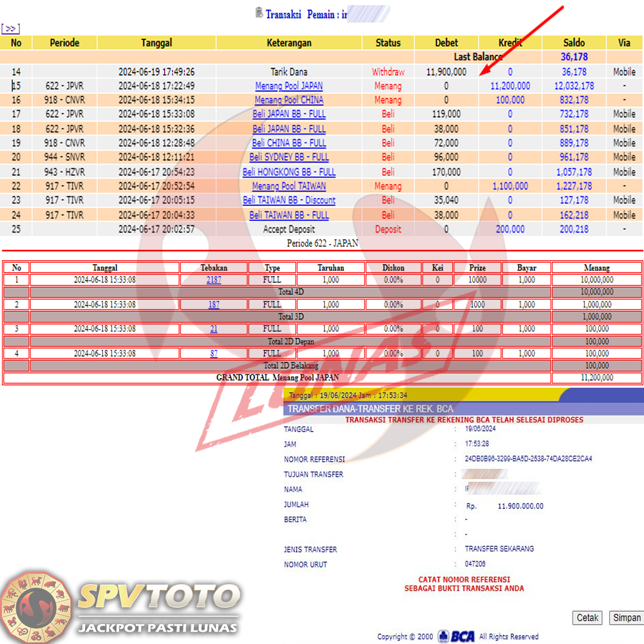Open the Menang Pool JAPAN link
The height and width of the screenshot is (644, 644).
(289, 86)
